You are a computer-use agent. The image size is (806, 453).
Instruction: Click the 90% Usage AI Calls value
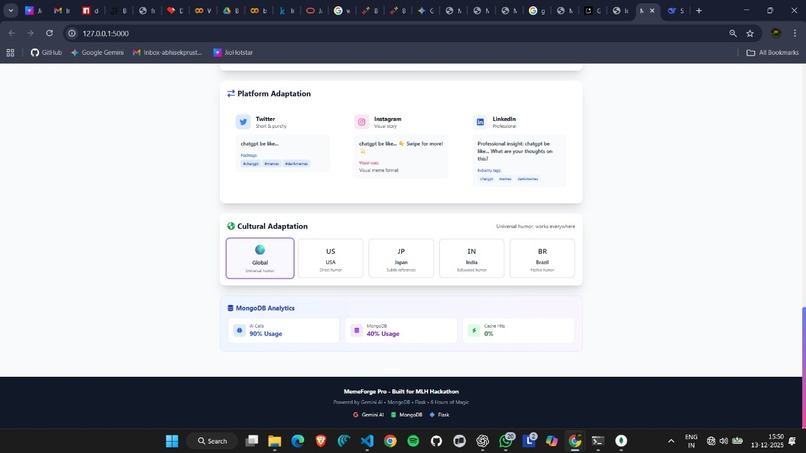click(266, 334)
